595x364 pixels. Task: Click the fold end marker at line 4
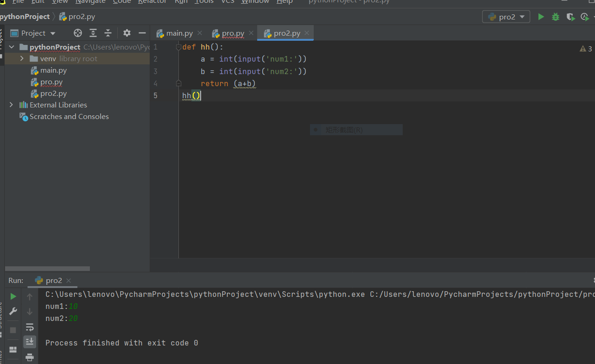[x=178, y=83]
